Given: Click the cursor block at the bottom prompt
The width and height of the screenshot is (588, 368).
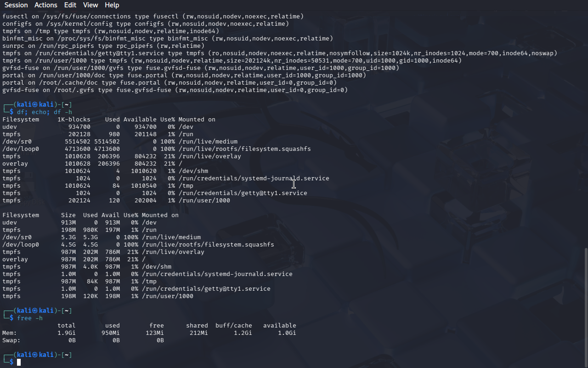Looking at the screenshot, I should 19,362.
